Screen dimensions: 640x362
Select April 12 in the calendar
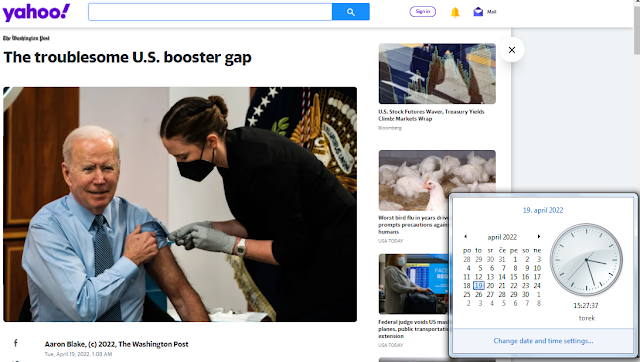(x=478, y=277)
